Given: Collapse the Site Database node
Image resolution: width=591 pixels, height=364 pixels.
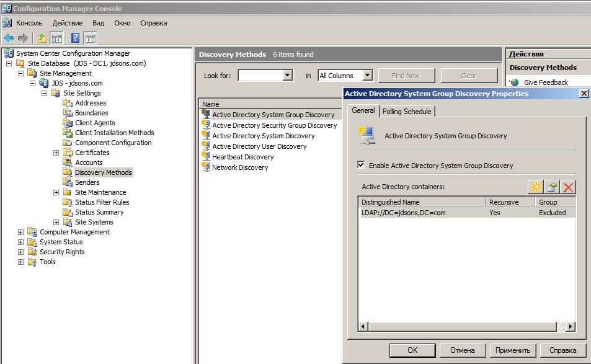Looking at the screenshot, I should coord(9,63).
